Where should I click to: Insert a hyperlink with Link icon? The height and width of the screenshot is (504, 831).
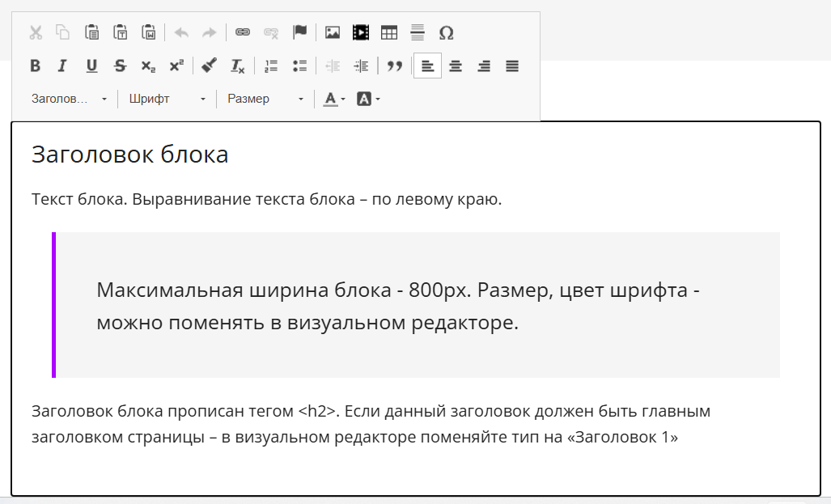(243, 33)
